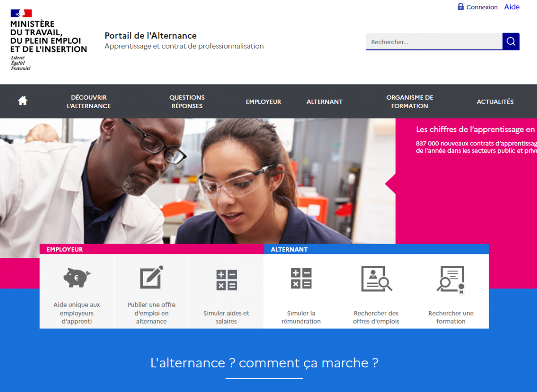This screenshot has width=537, height=392.
Task: Open the Découvrir l'alternance menu
Action: pyautogui.click(x=89, y=101)
